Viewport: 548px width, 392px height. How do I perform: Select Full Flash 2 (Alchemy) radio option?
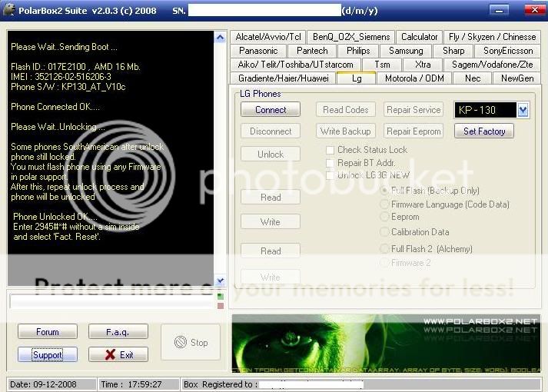(x=384, y=249)
